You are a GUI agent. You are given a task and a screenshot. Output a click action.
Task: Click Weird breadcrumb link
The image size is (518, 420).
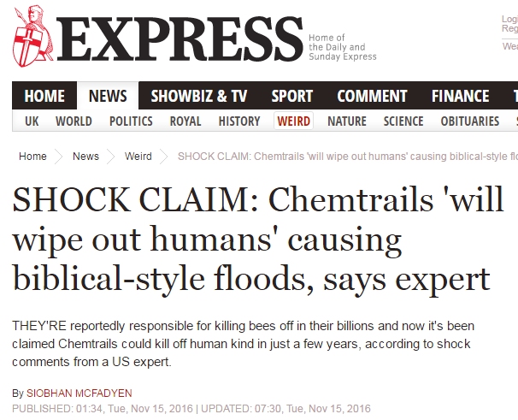(138, 156)
